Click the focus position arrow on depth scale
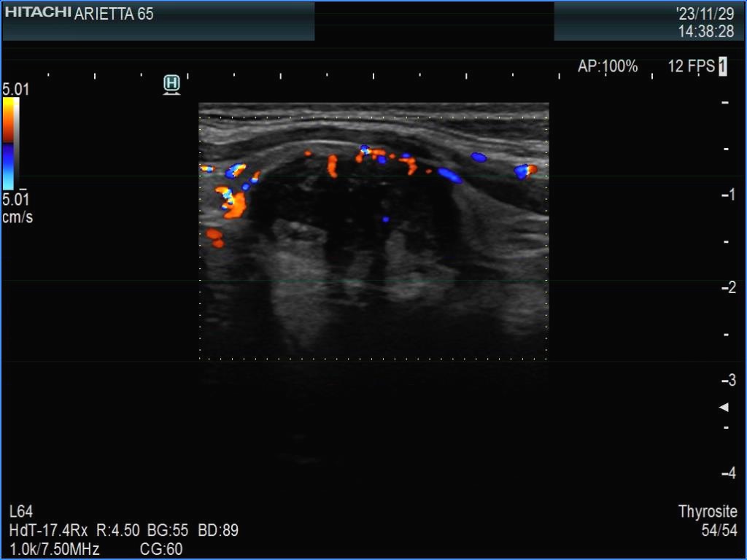This screenshot has height=560, width=747. pos(724,407)
